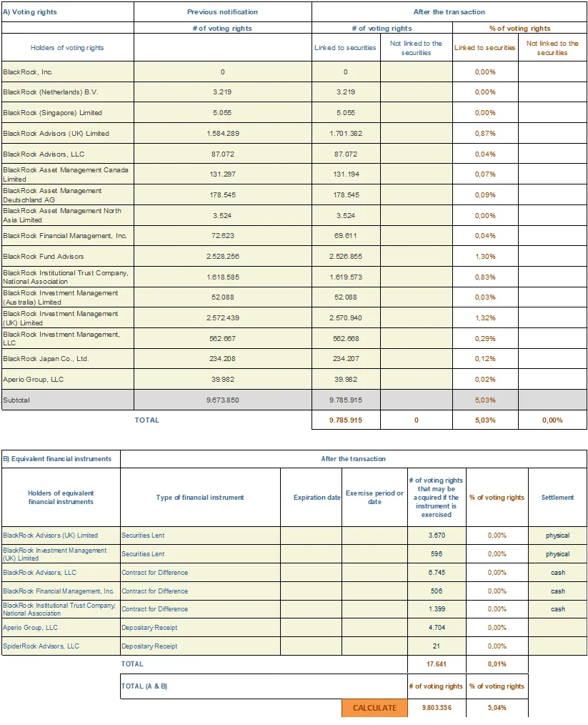Click 'physical' settlement for BlackRock Advisors (UK)

[x=557, y=536]
